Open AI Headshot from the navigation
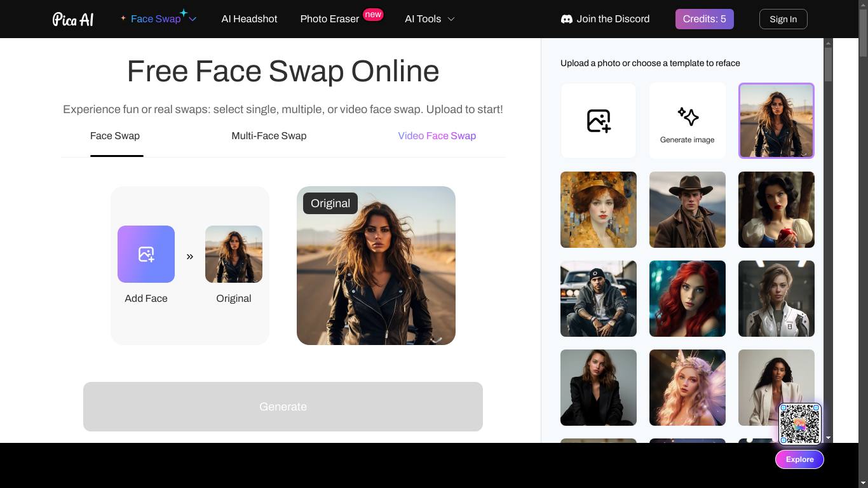Image resolution: width=868 pixels, height=488 pixels. click(249, 19)
